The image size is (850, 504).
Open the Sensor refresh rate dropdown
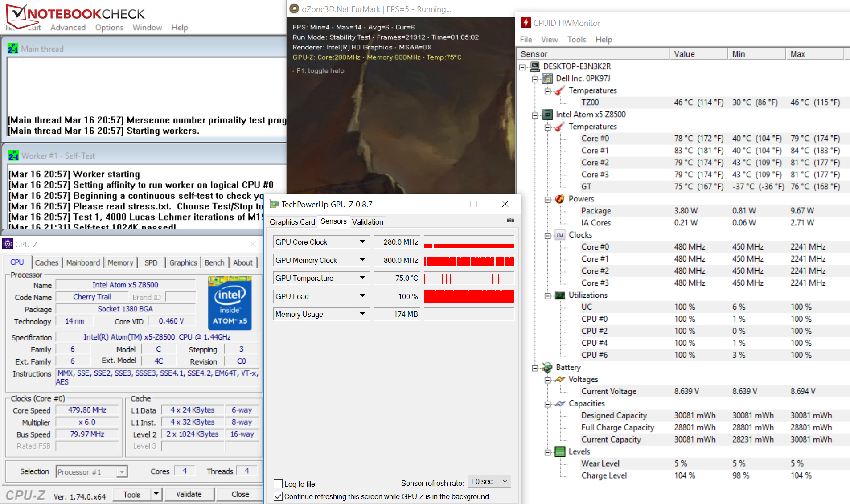(x=489, y=481)
